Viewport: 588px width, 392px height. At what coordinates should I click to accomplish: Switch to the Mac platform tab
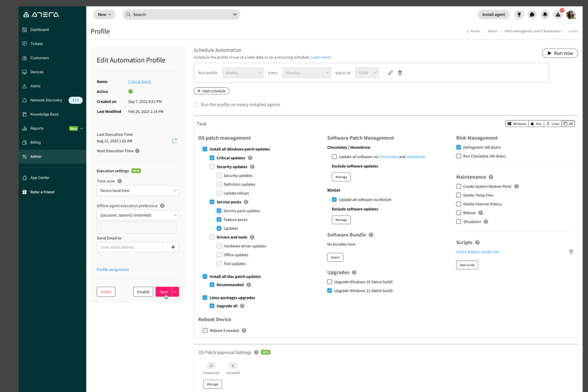(536, 124)
